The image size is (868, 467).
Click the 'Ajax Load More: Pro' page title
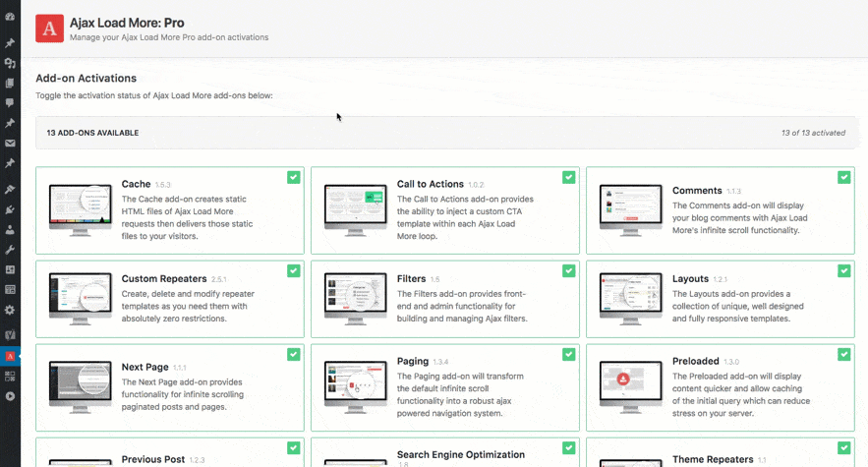[x=127, y=23]
